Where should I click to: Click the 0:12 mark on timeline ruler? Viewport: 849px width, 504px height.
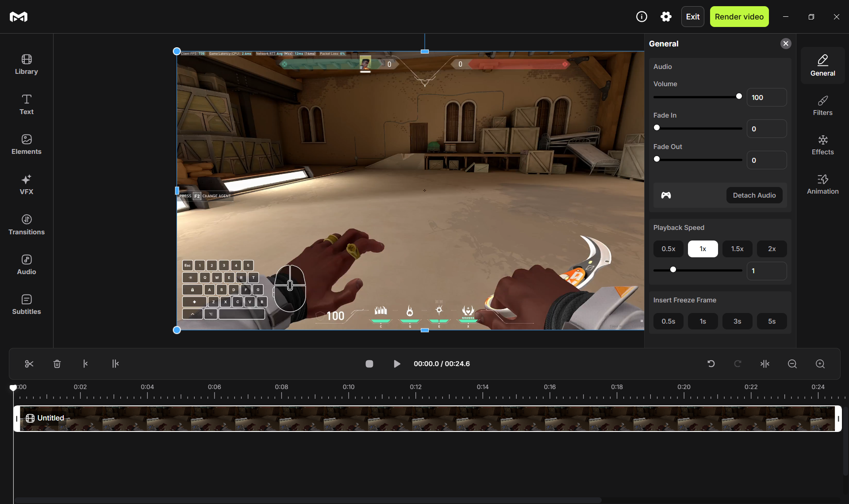(x=415, y=387)
